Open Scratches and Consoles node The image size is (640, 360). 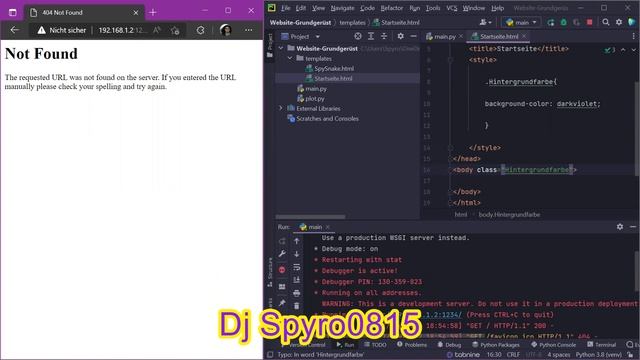327,118
